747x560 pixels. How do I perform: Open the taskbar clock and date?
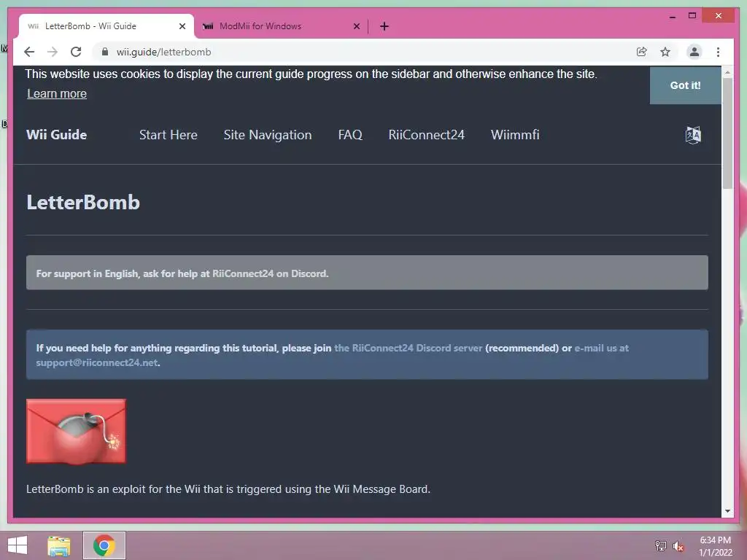click(715, 545)
